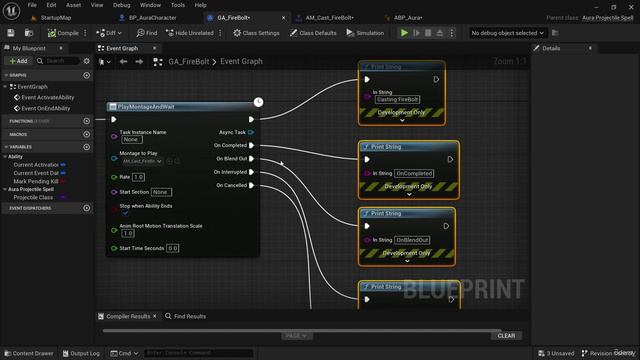Image resolution: width=640 pixels, height=360 pixels.
Task: Select the Projectile Class variable
Action: point(33,198)
